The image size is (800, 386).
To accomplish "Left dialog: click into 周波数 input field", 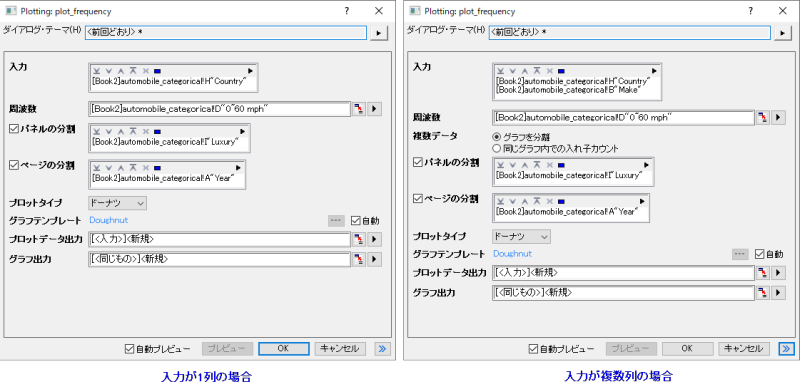I will [x=219, y=109].
